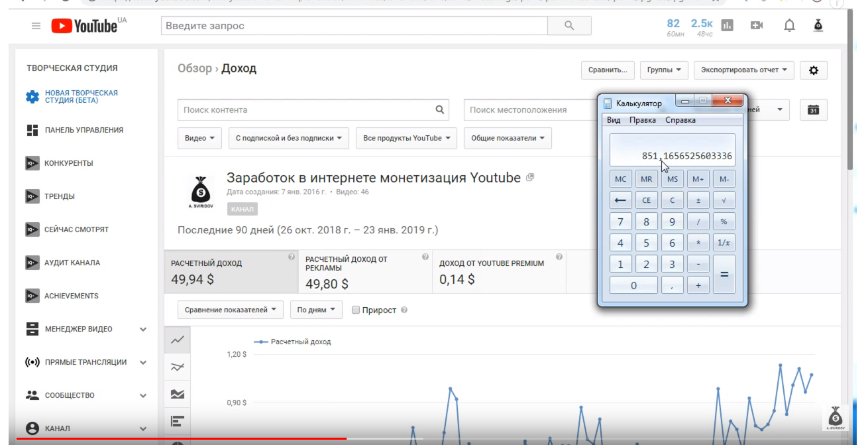Click the icon next to КОНКУРЕНТЫ
This screenshot has width=868, height=445.
click(x=32, y=163)
